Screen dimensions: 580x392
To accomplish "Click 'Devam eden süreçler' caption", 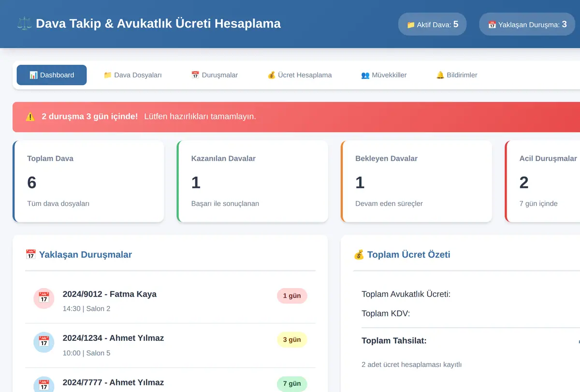I will tap(389, 203).
